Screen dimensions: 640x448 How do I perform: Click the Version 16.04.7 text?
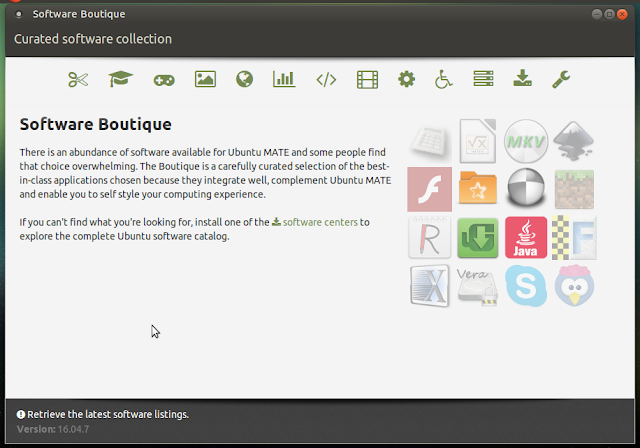coord(53,429)
